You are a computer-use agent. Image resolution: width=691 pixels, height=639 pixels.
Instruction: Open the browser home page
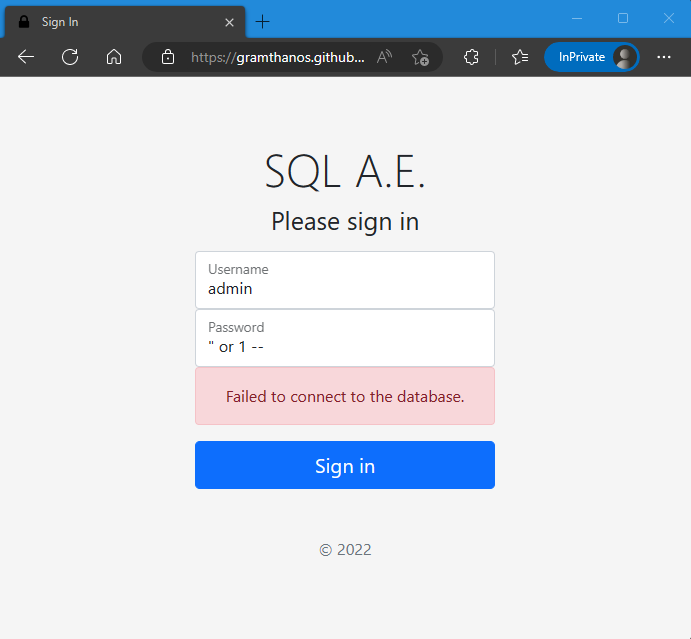click(x=114, y=57)
